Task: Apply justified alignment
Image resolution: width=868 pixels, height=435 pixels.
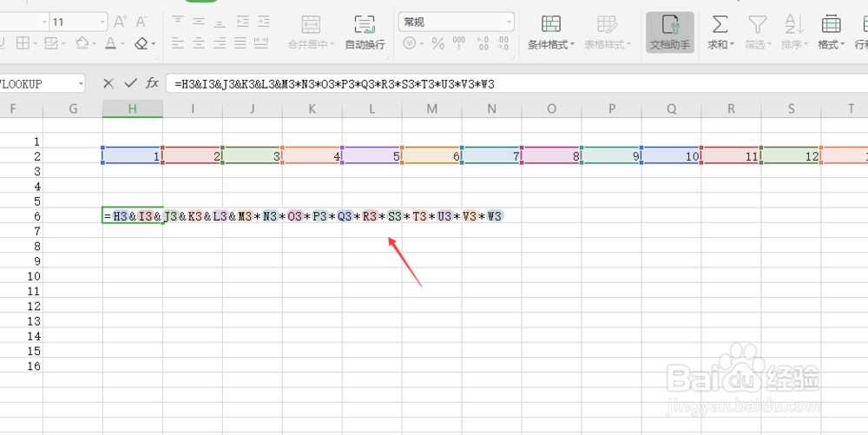Action: pos(240,43)
